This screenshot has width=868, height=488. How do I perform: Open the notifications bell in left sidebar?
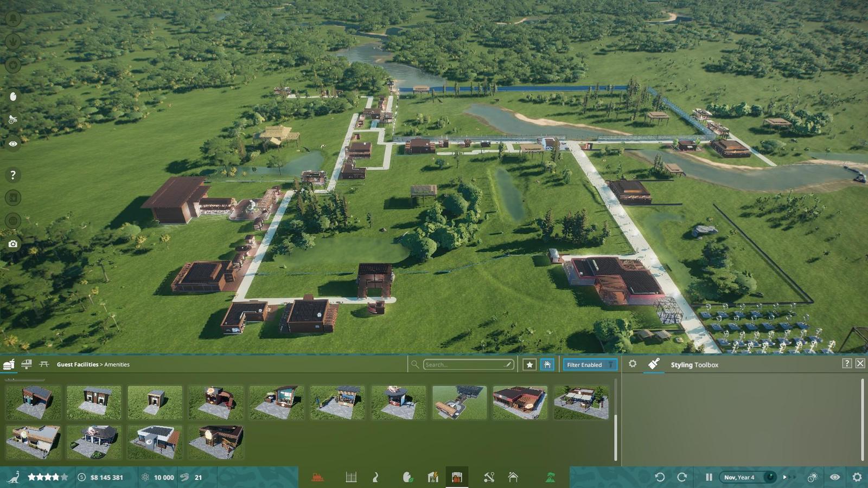click(12, 18)
